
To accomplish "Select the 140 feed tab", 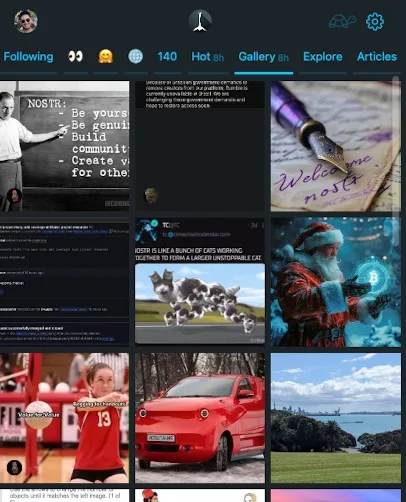I will tap(167, 57).
